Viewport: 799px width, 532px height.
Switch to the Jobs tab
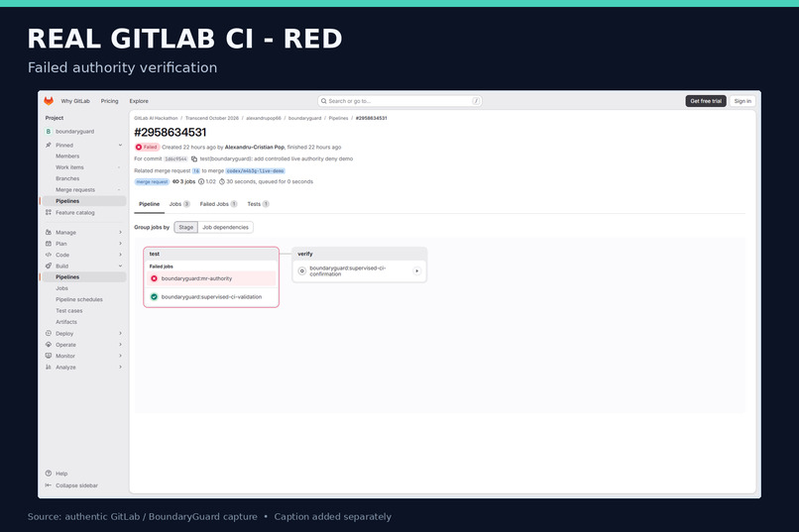pos(179,204)
